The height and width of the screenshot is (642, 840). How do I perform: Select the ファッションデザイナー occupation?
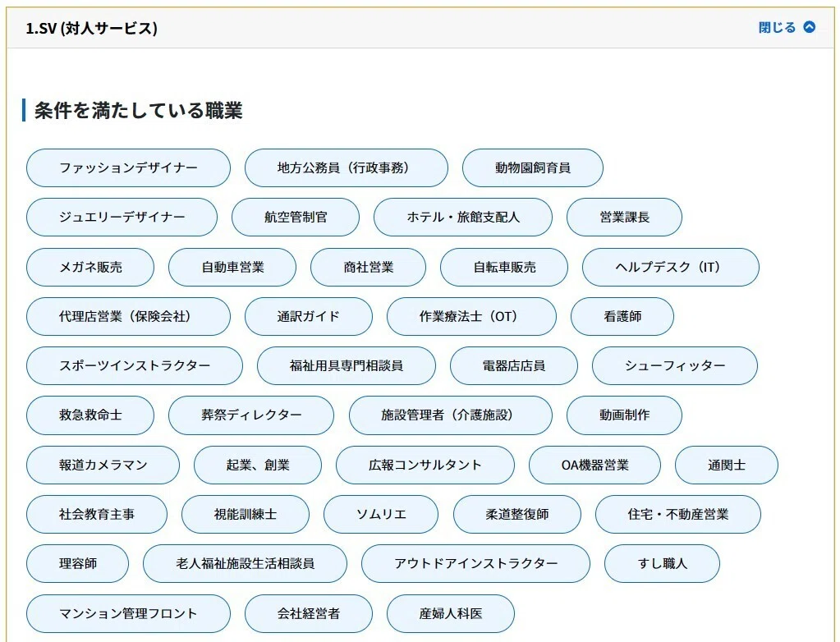point(129,168)
